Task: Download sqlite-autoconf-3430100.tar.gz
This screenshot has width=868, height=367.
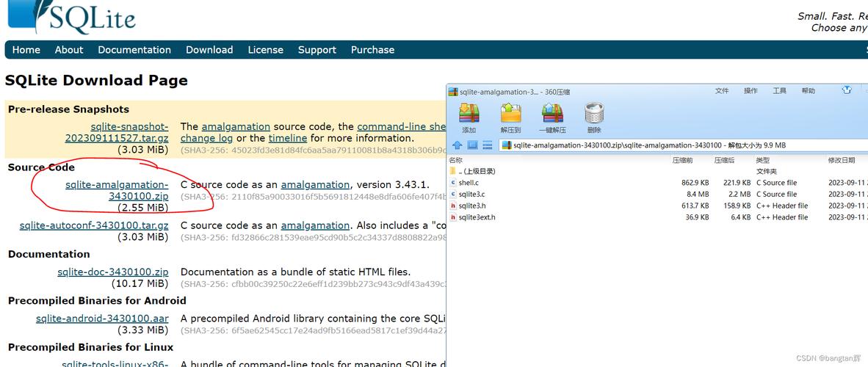Action: point(94,225)
